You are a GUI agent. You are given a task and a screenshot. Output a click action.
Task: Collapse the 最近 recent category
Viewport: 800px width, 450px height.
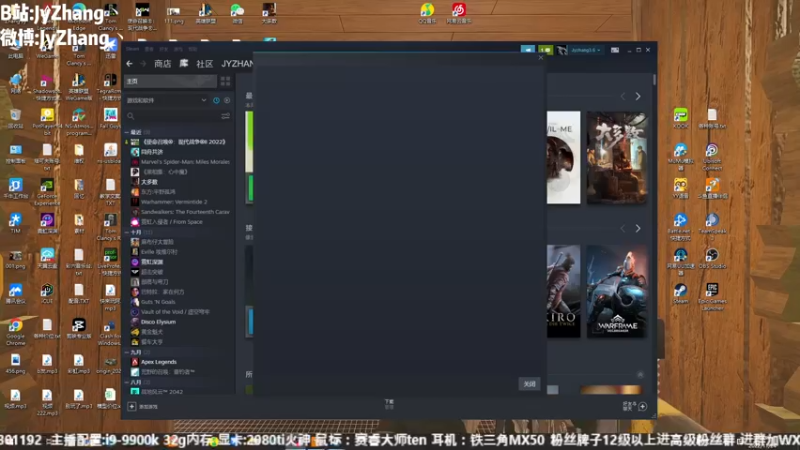click(x=127, y=132)
